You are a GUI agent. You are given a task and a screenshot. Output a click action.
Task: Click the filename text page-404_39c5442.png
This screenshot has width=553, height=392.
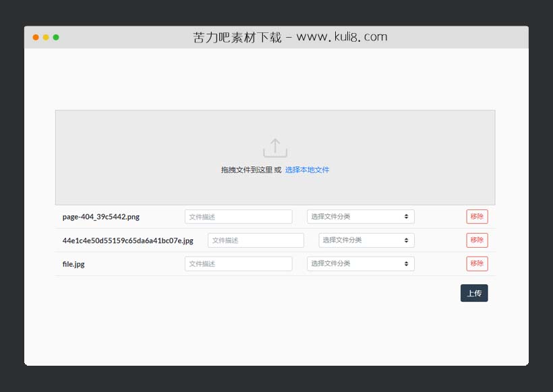tap(101, 216)
